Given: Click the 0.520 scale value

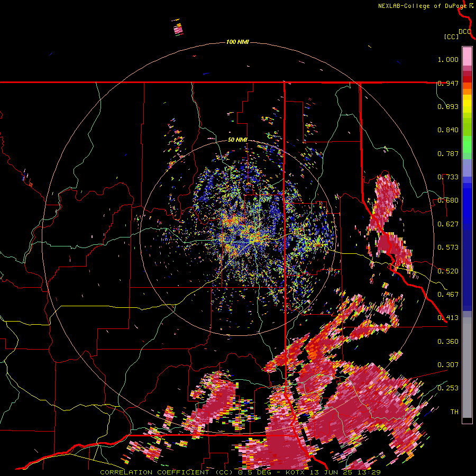Looking at the screenshot, I should pos(448,271).
